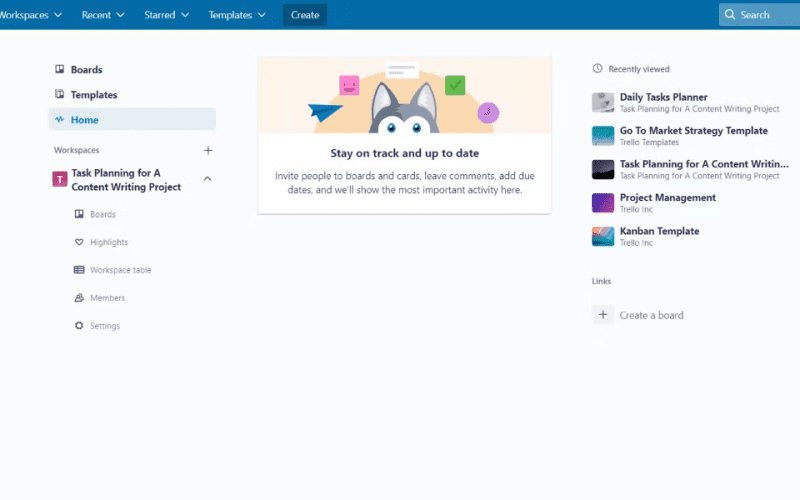The image size is (800, 500).
Task: Click the Recently viewed label
Action: click(639, 69)
